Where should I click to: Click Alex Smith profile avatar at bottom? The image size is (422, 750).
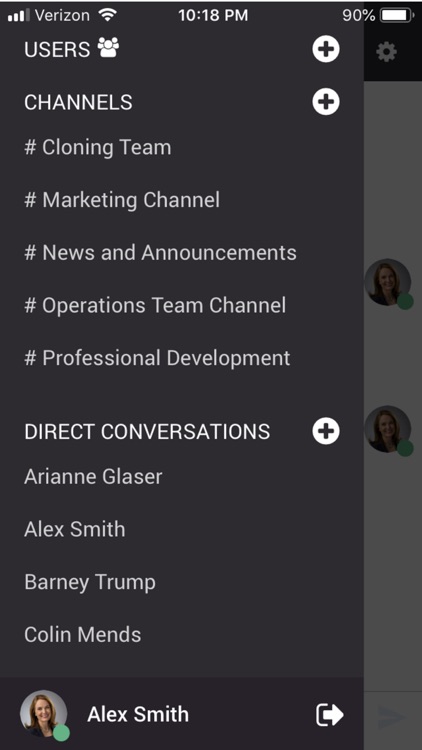(44, 714)
